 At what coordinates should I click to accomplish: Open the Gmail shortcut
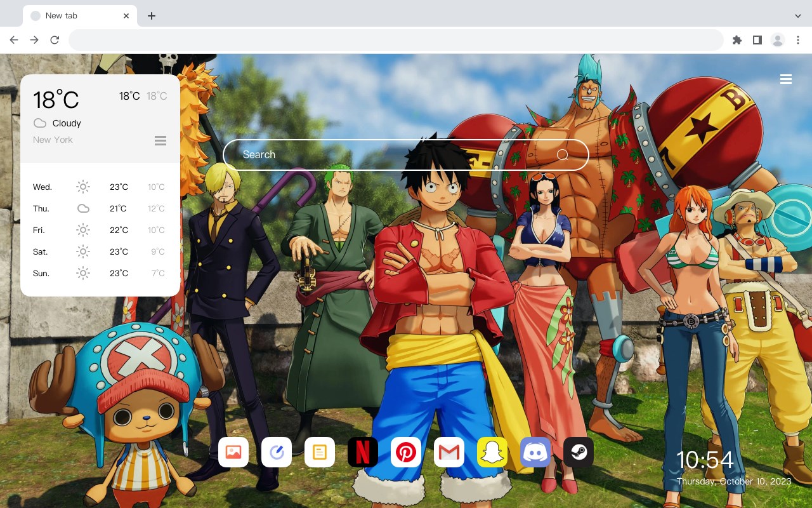pos(449,452)
